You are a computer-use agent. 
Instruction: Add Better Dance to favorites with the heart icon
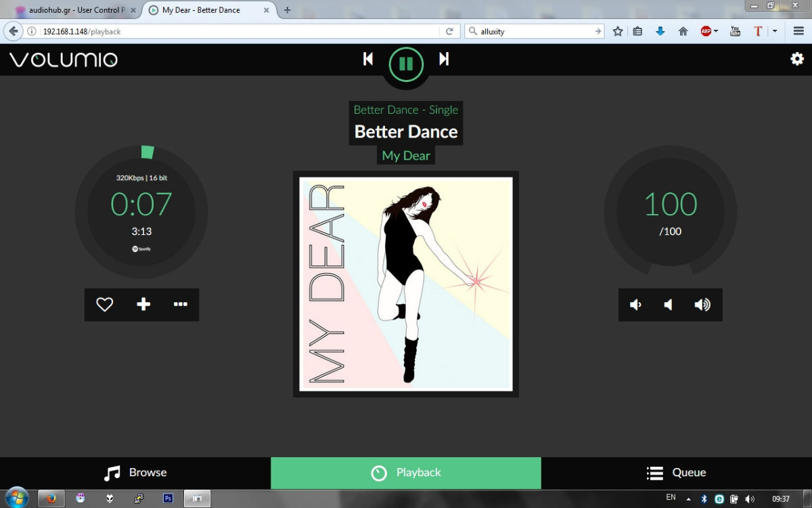pyautogui.click(x=104, y=305)
